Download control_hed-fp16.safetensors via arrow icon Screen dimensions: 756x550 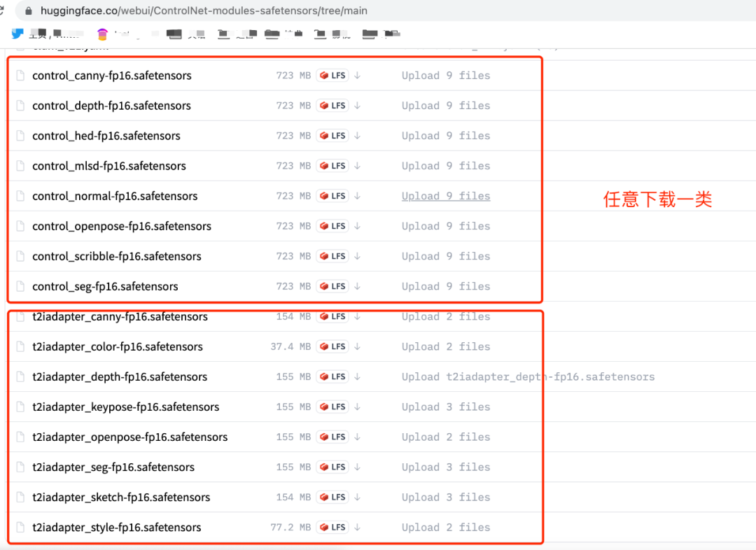(x=357, y=136)
